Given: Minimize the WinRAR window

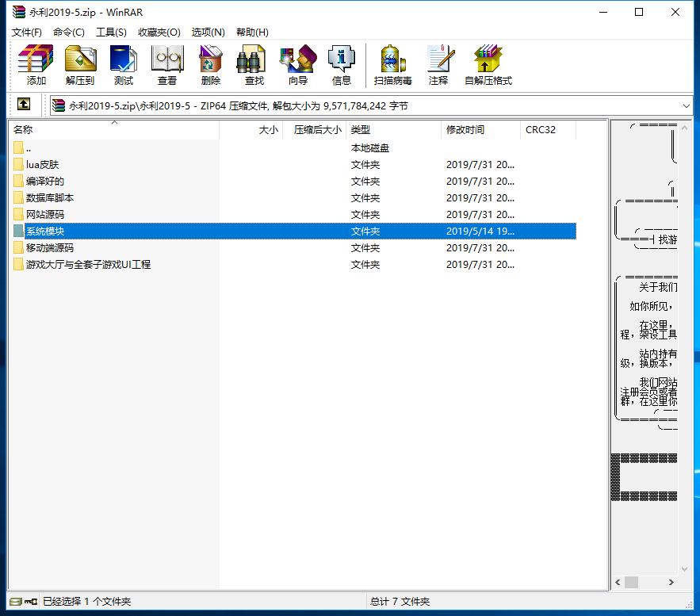Looking at the screenshot, I should (603, 12).
